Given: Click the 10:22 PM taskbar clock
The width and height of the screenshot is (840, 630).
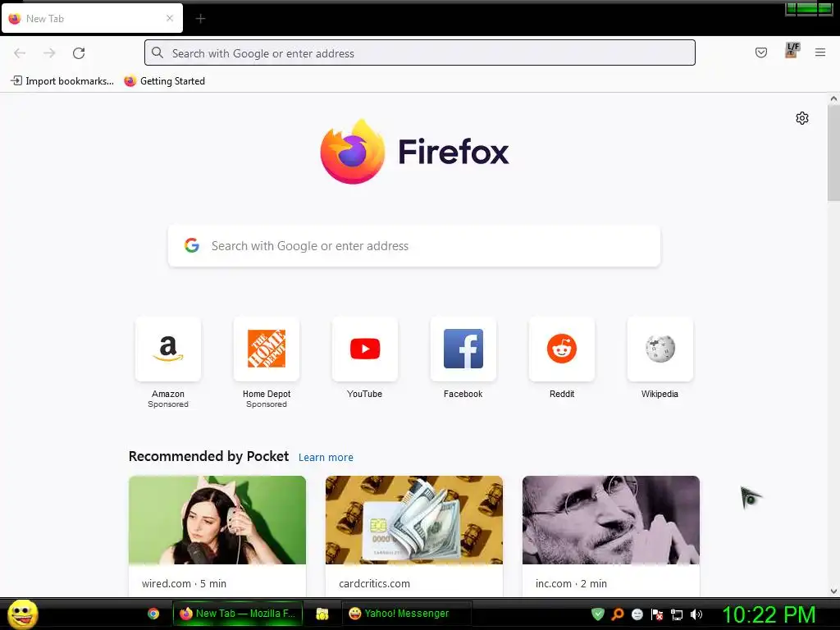Looking at the screenshot, I should (769, 614).
